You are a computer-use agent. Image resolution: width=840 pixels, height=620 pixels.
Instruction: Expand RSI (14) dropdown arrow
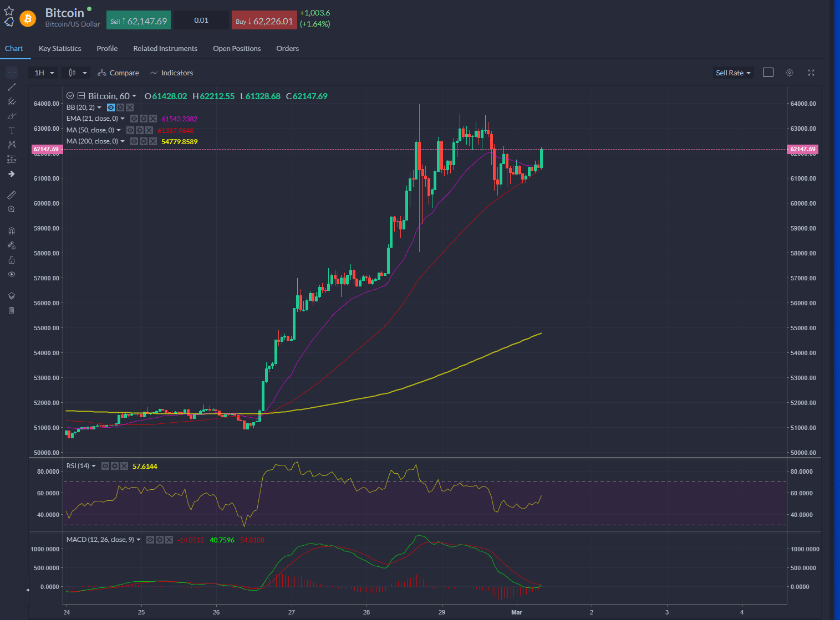coord(94,466)
